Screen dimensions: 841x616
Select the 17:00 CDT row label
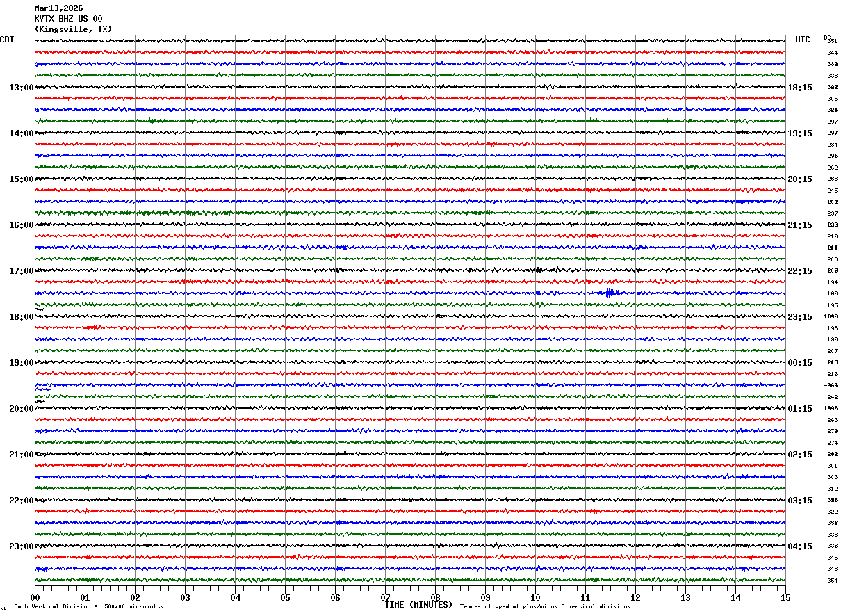coord(21,271)
